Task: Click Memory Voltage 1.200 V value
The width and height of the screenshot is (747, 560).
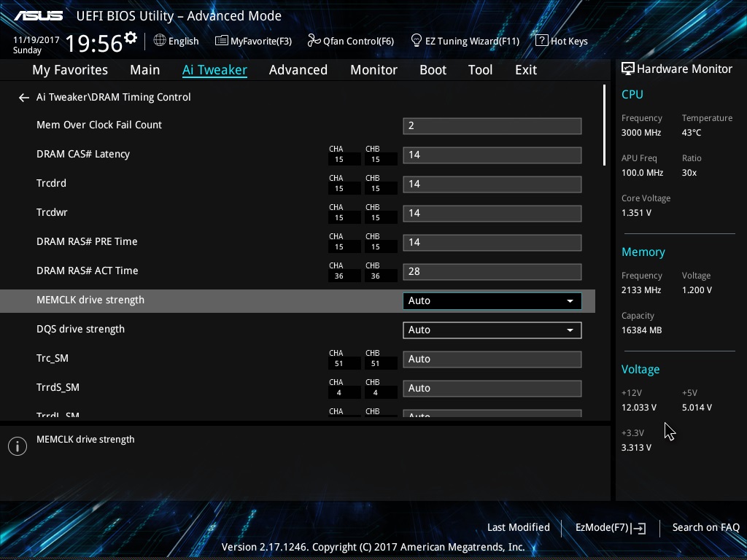Action: click(697, 290)
